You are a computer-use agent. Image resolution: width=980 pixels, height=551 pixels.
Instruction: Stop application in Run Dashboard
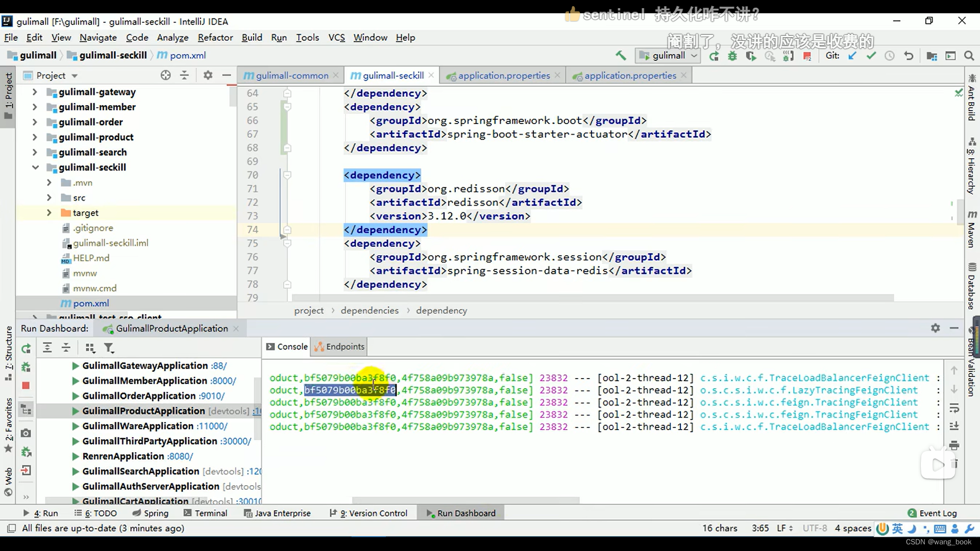(x=26, y=386)
